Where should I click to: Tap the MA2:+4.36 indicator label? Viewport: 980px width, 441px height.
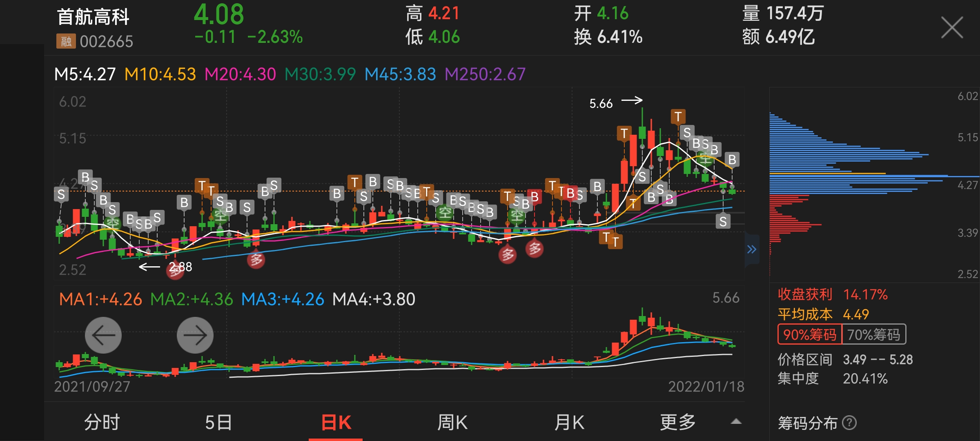click(192, 299)
